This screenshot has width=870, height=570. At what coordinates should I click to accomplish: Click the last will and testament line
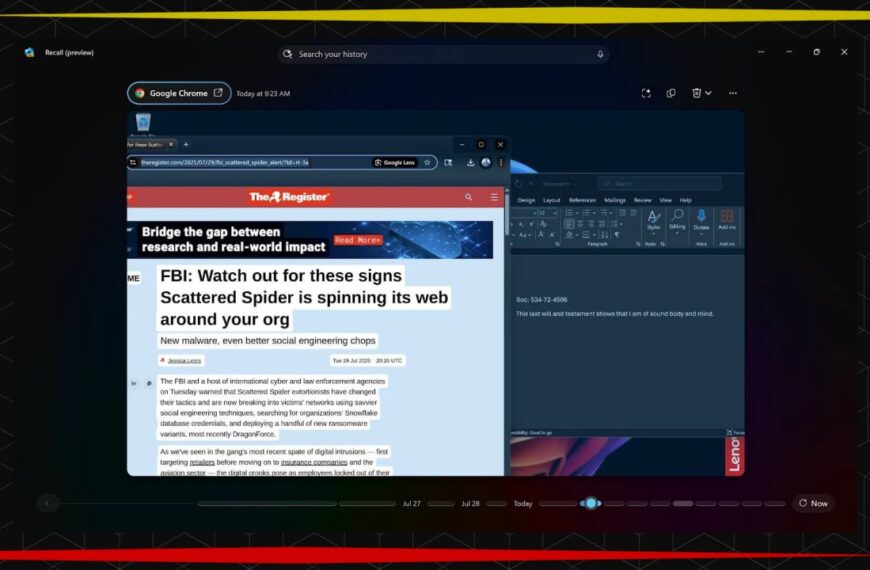tap(615, 314)
